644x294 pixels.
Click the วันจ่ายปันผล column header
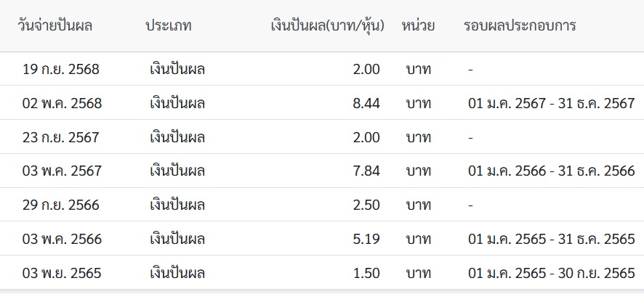(x=55, y=26)
